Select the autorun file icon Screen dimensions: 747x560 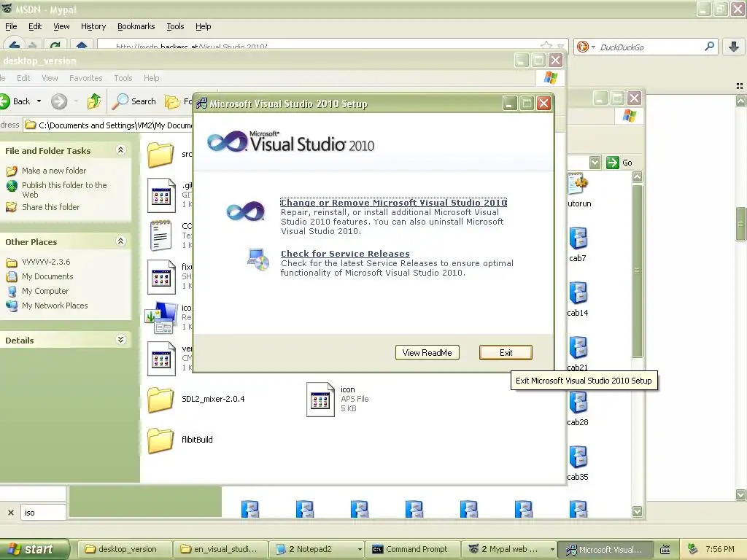coord(578,184)
